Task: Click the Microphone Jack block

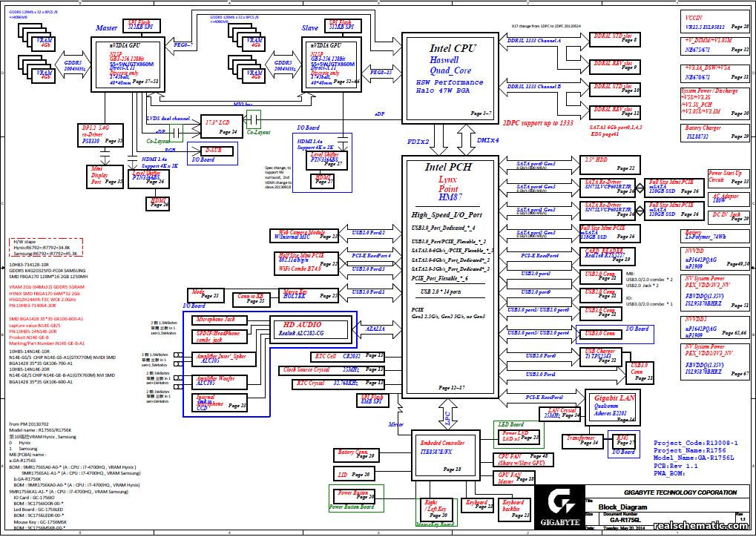Action: (x=220, y=320)
